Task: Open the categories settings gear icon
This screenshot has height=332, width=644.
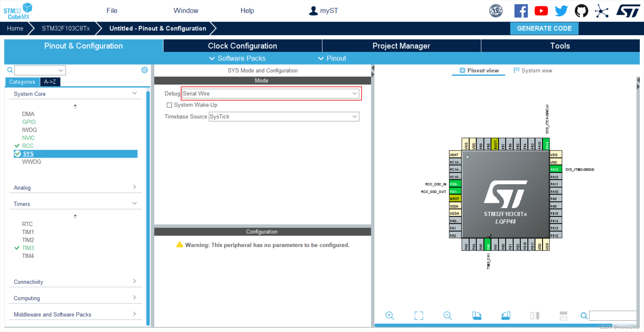Action: coord(145,70)
